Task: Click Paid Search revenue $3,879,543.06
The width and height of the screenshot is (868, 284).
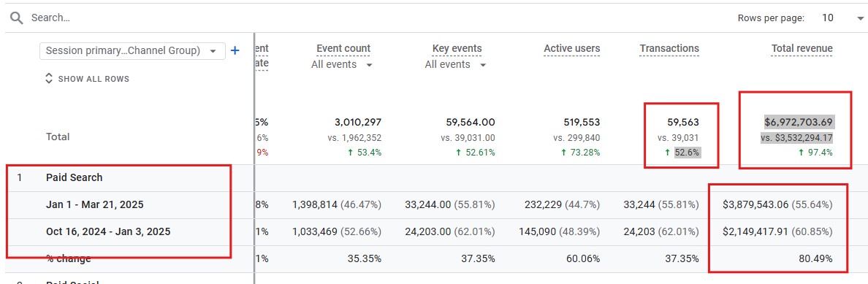Action: click(x=755, y=205)
